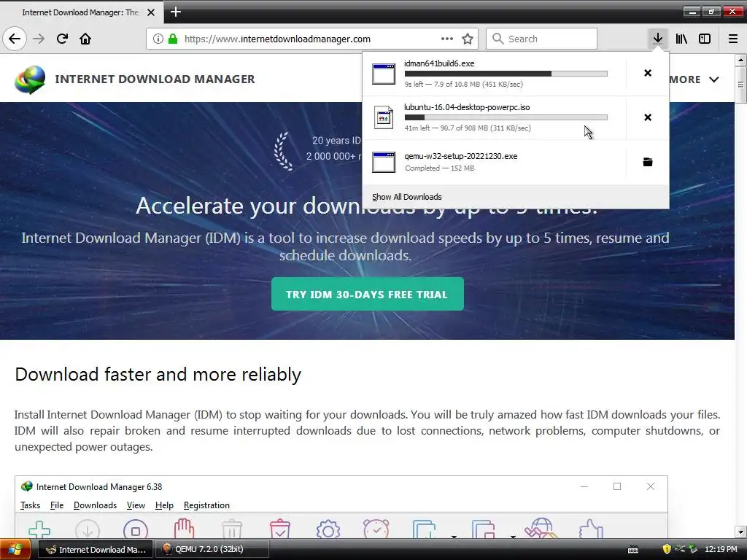Image resolution: width=747 pixels, height=560 pixels.
Task: Open containing folder for qemu-w32-setup file
Action: coord(648,162)
